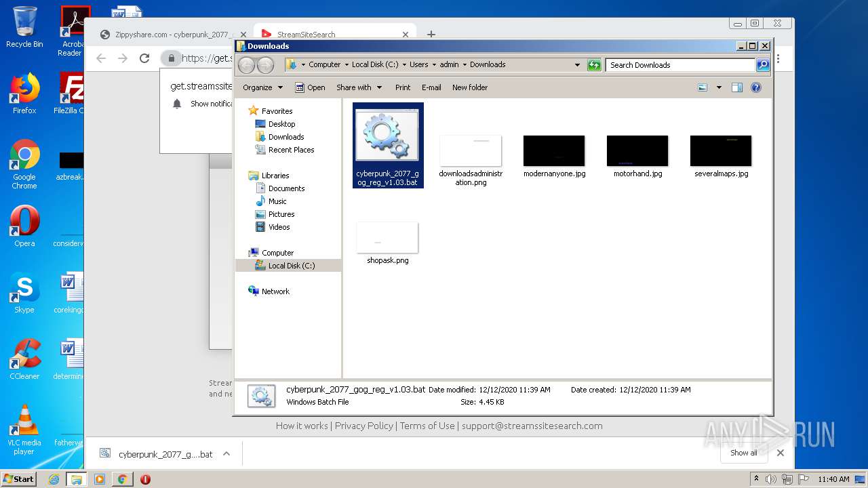Image resolution: width=868 pixels, height=488 pixels.
Task: Click Open in Explorer toolbar
Action: (310, 87)
